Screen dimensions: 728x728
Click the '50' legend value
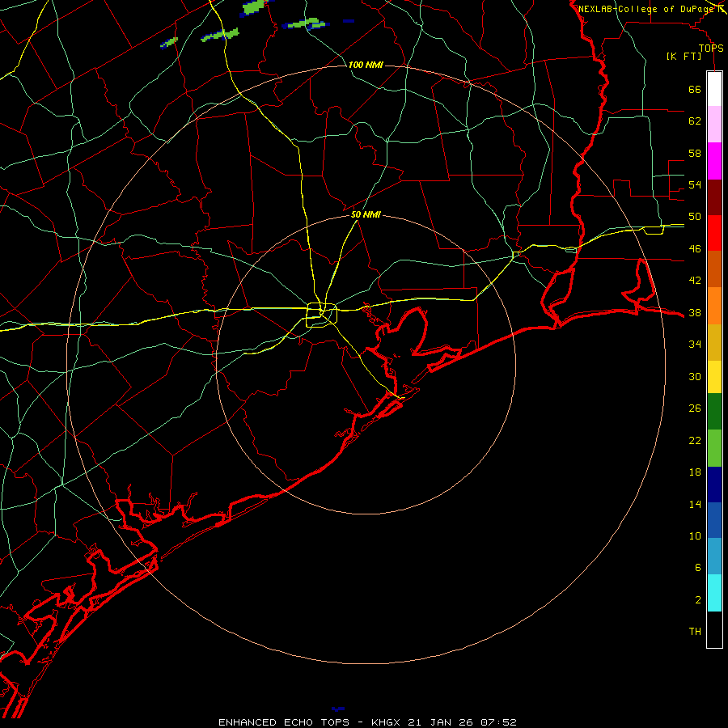695,217
